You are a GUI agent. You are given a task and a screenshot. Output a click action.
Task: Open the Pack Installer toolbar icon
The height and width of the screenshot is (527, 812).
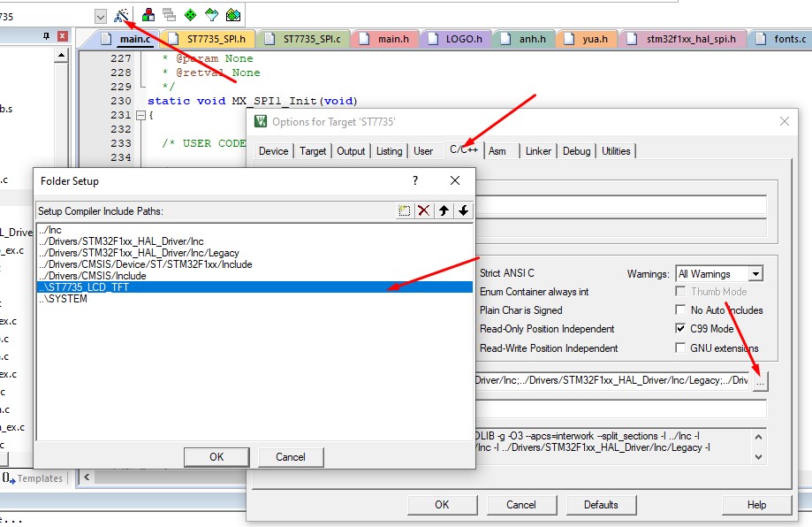[x=232, y=15]
